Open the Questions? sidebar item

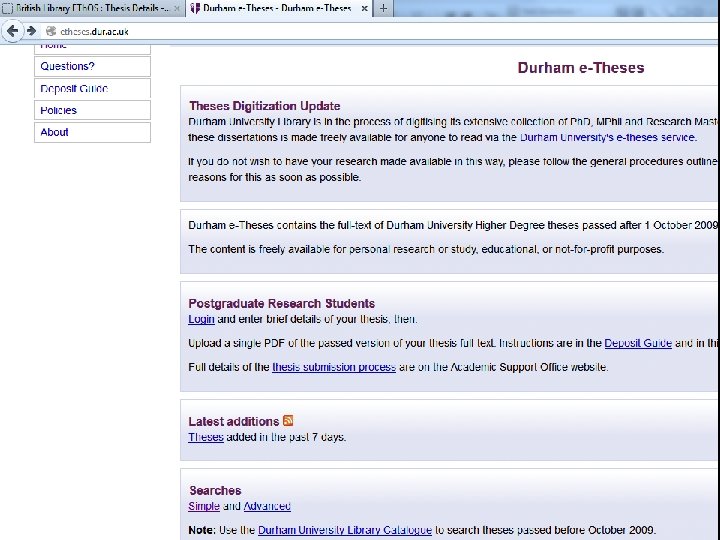coord(92,66)
